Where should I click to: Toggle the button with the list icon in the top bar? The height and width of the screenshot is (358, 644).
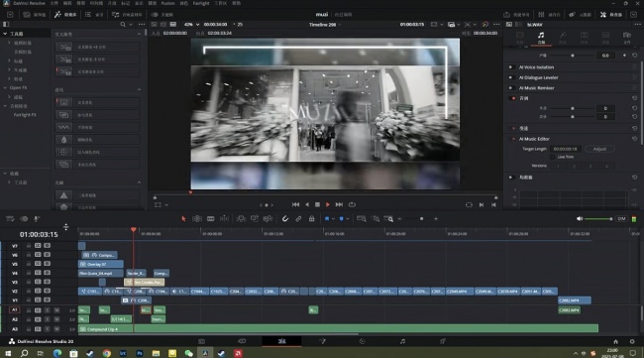[94, 15]
